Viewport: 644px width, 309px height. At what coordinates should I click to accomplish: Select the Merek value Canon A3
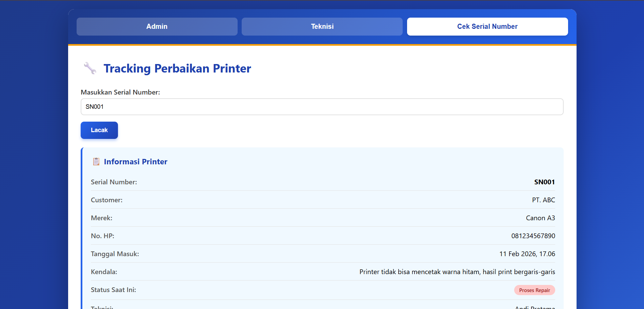pyautogui.click(x=540, y=218)
